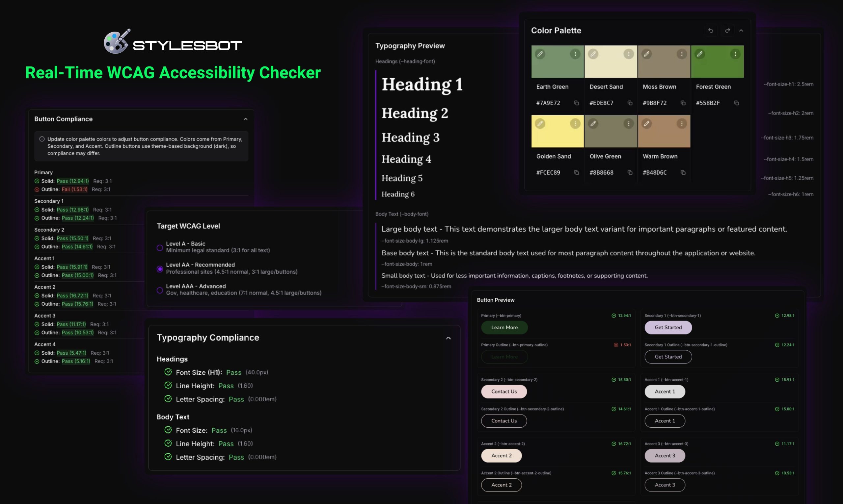
Task: Click the edit pencil on Earth Green swatch
Action: coord(540,54)
